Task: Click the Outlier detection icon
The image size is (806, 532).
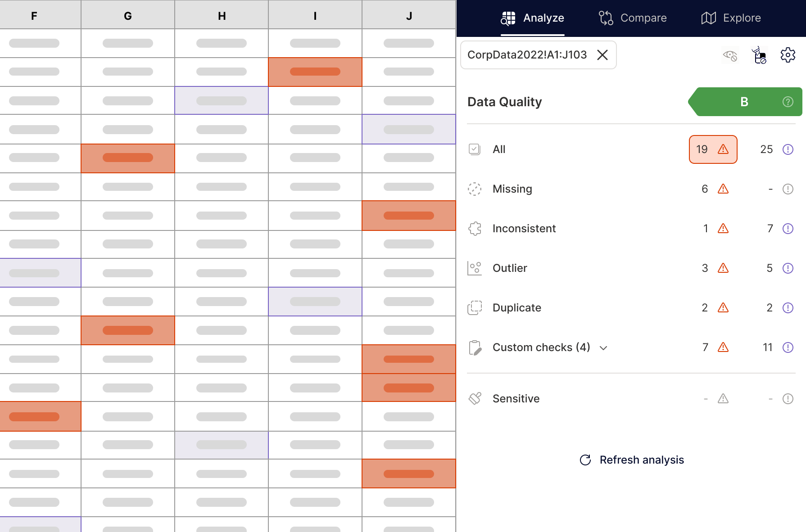Action: click(x=475, y=268)
